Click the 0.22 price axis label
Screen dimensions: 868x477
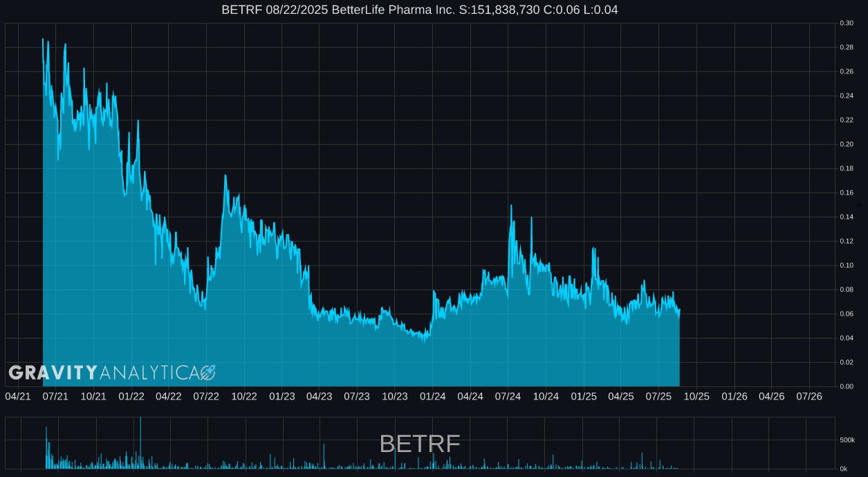847,120
